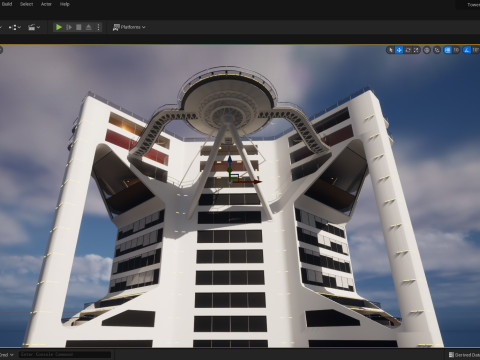Open the Actor menu
Viewport: 480px width, 360px height.
tap(46, 4)
